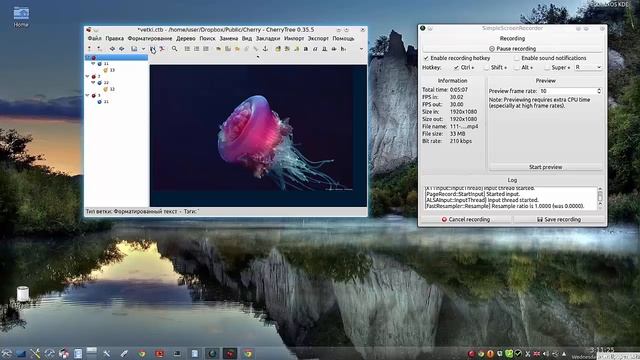640x360 pixels.
Task: Set bulleted list formatting
Action: coord(187,49)
